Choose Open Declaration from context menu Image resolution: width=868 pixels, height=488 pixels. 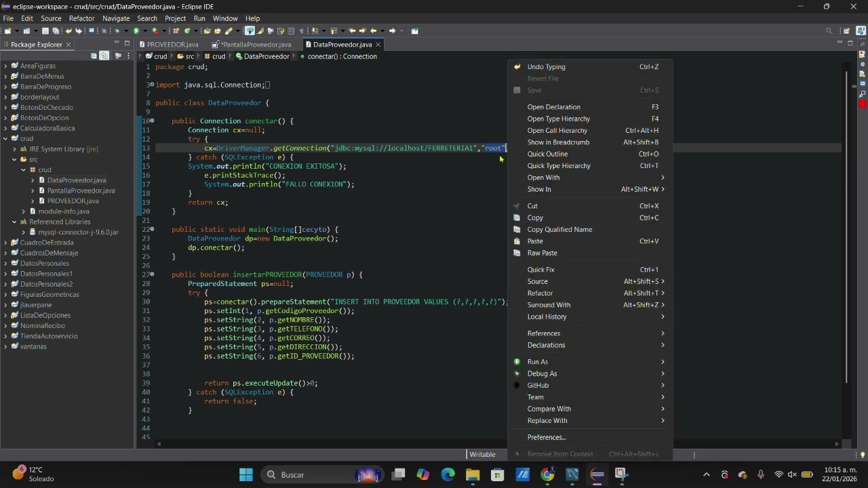point(590,107)
